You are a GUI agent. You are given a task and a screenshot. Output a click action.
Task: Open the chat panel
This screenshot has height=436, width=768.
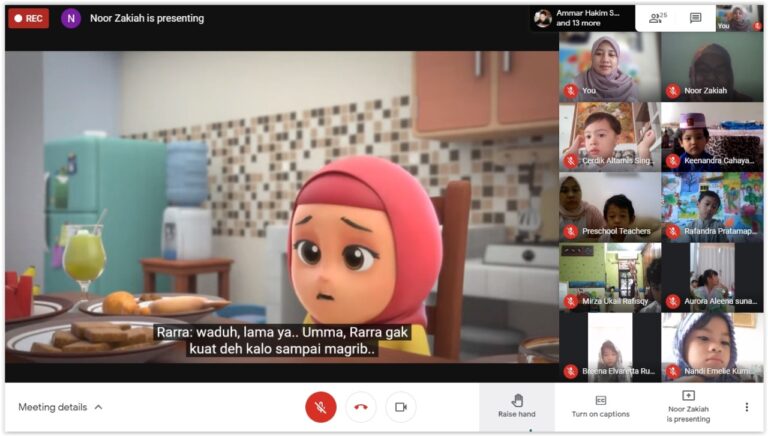(x=695, y=18)
